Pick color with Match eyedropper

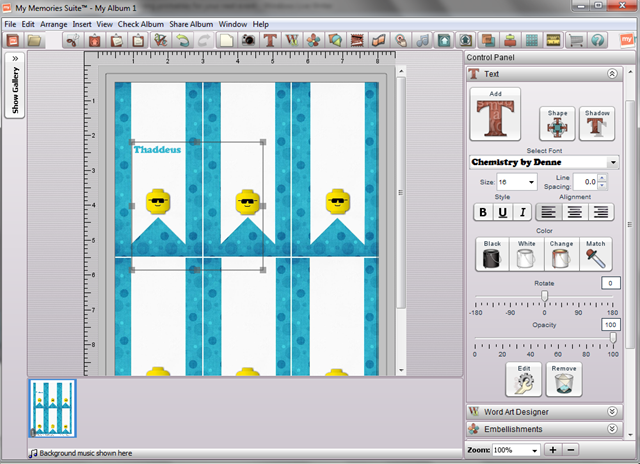(595, 254)
